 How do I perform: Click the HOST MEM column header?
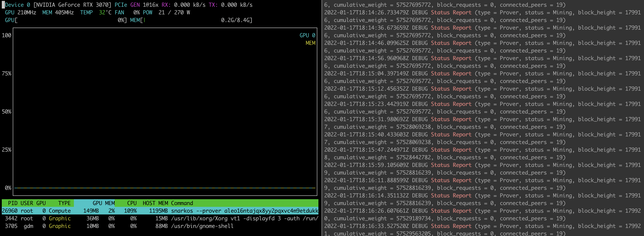pyautogui.click(x=155, y=203)
